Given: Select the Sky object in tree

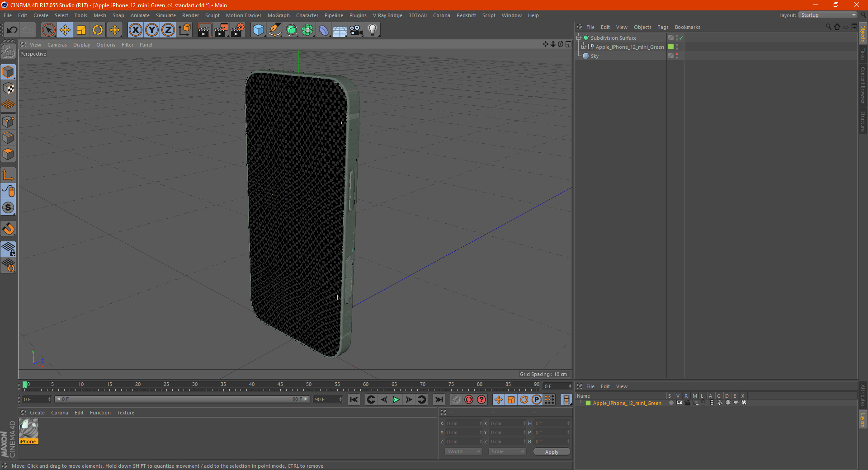Looking at the screenshot, I should point(594,56).
